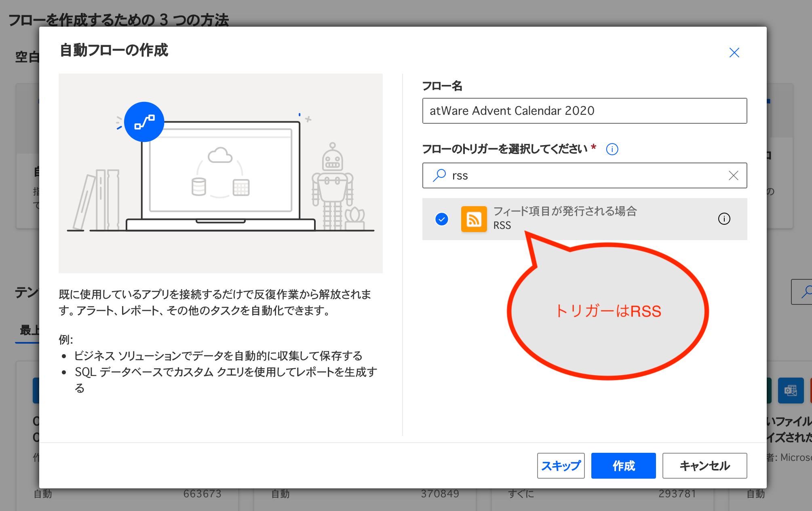Deselect the checked フィード項目が発行される場合 trigger
The width and height of the screenshot is (812, 511).
click(x=442, y=219)
